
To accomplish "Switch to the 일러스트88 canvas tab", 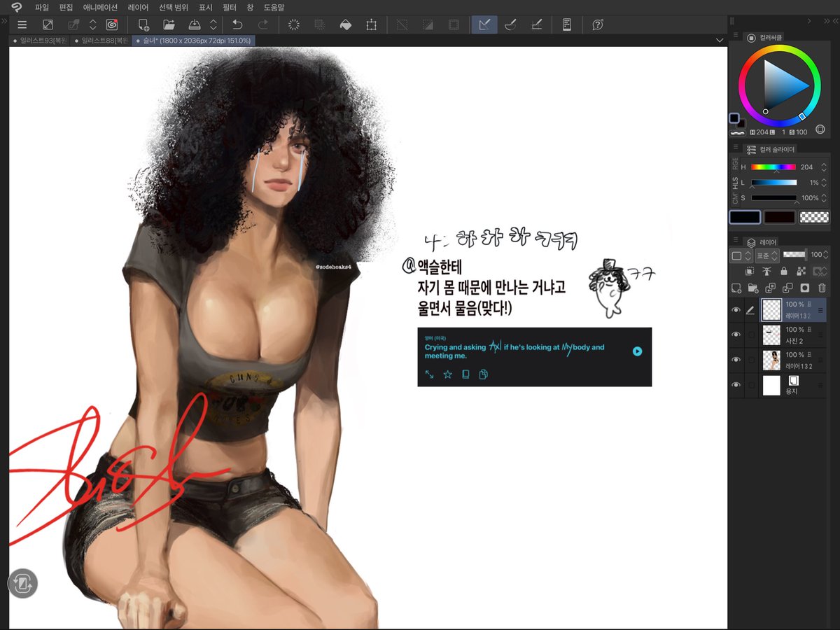I will click(101, 41).
